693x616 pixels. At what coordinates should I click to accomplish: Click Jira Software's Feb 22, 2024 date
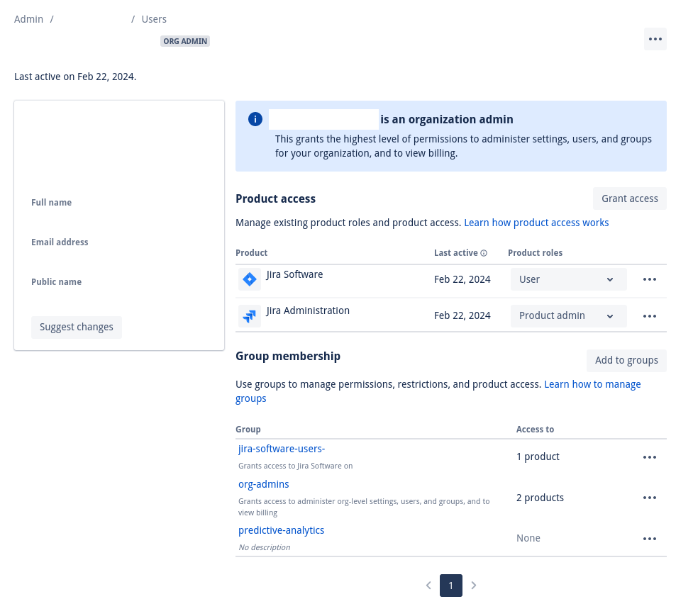point(462,279)
